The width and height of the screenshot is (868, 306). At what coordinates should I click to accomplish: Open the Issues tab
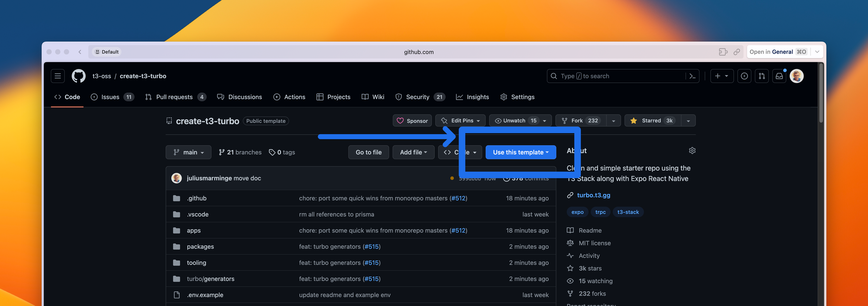click(112, 97)
